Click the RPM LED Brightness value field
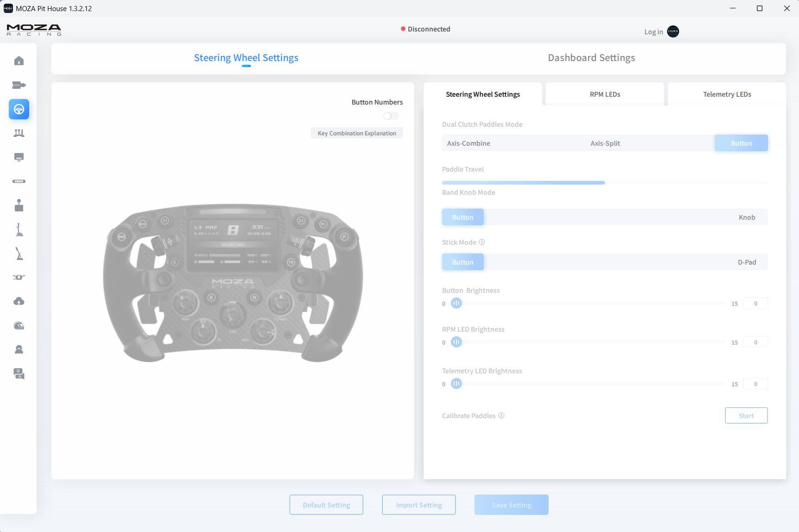The height and width of the screenshot is (532, 799). (755, 342)
